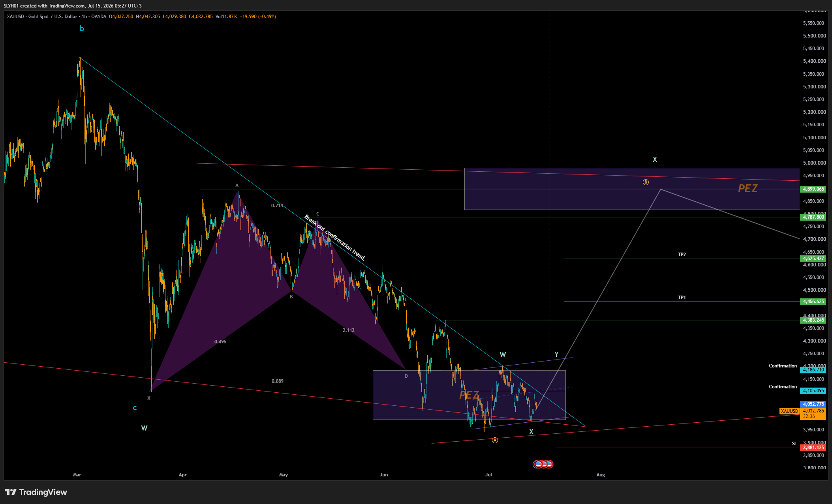The height and width of the screenshot is (504, 832).
Task: Click the Vol 11.87K value in the header
Action: [226, 17]
